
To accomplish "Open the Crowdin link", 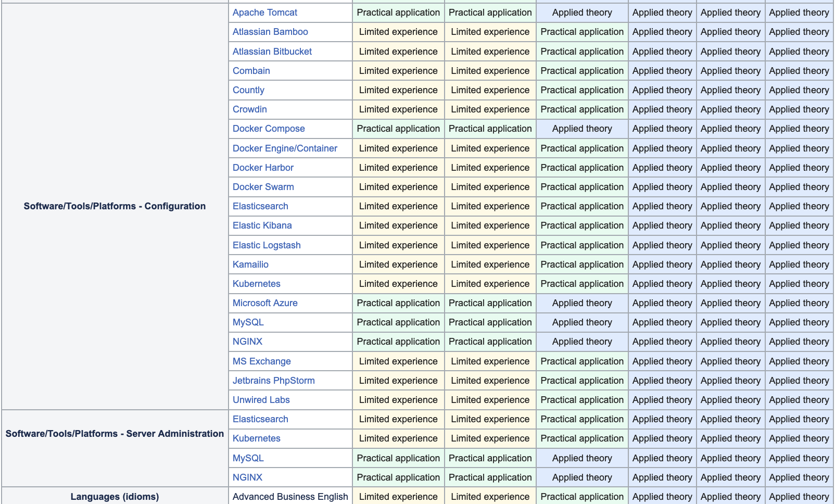I will tap(249, 109).
